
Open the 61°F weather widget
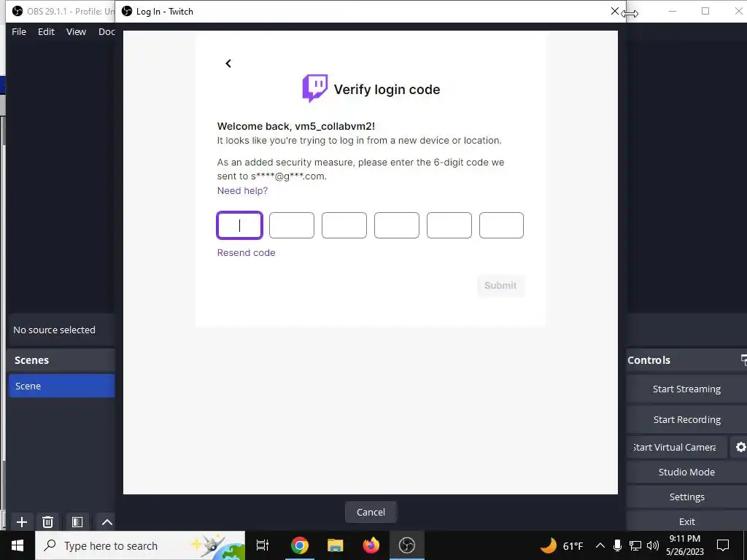click(x=562, y=545)
